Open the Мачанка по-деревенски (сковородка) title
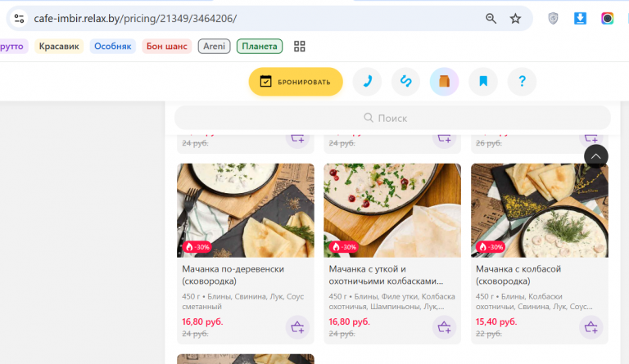 click(x=233, y=275)
